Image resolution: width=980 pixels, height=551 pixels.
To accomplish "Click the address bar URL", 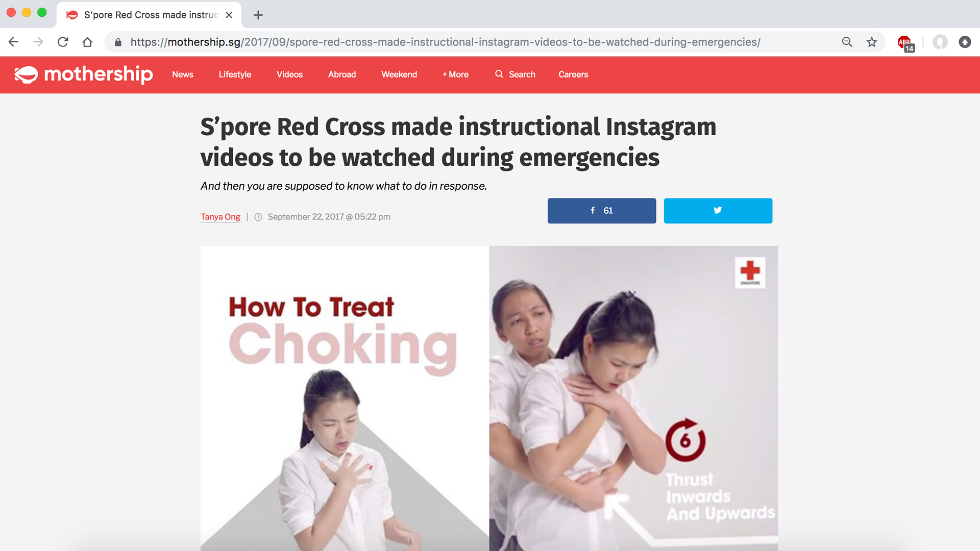I will point(445,42).
